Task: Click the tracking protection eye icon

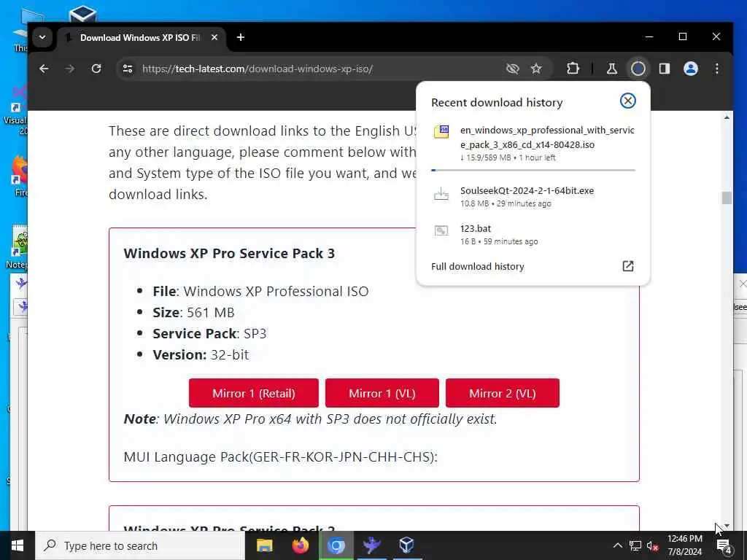Action: point(512,69)
